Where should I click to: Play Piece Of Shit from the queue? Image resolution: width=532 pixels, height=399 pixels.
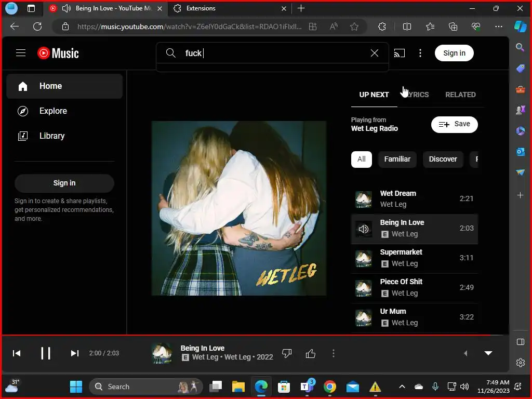click(x=414, y=288)
